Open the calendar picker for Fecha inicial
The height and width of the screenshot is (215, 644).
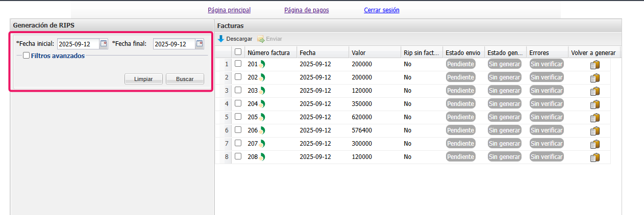104,44
